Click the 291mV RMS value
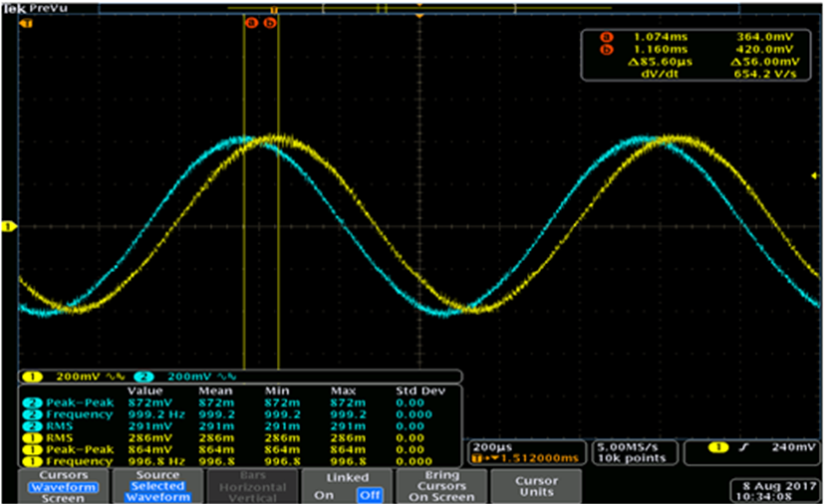 click(x=149, y=426)
